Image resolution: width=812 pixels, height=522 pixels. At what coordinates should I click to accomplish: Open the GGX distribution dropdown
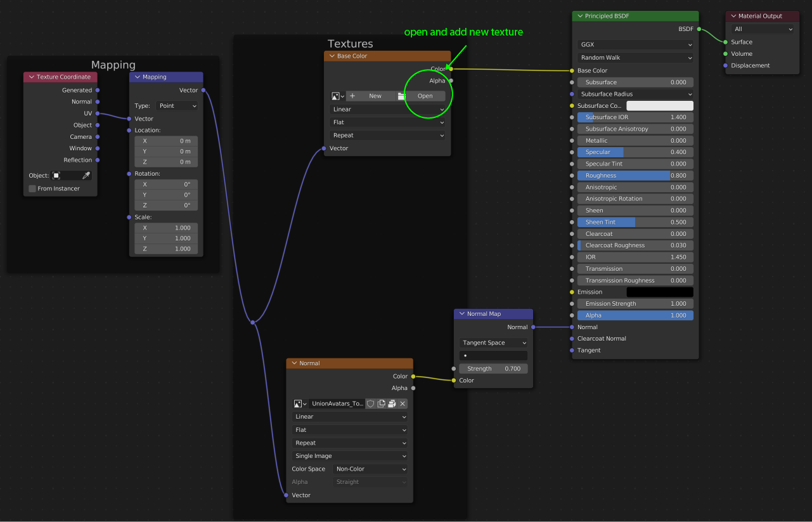click(635, 44)
